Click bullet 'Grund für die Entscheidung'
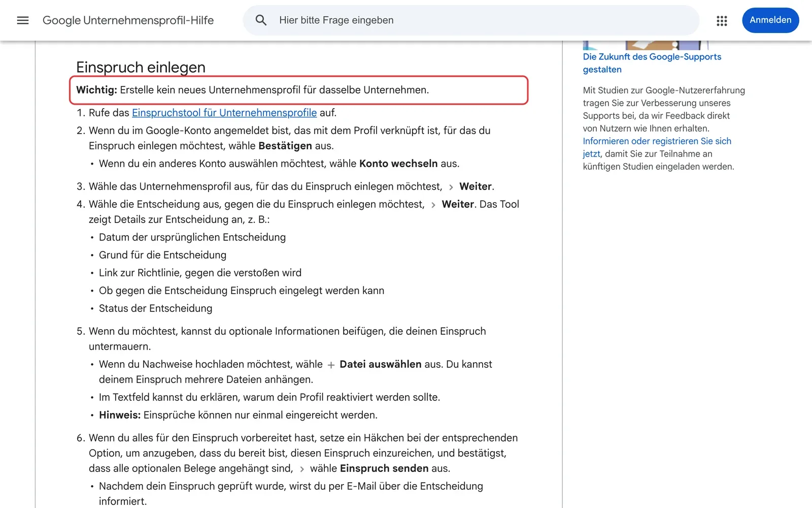The width and height of the screenshot is (812, 508). coord(162,255)
